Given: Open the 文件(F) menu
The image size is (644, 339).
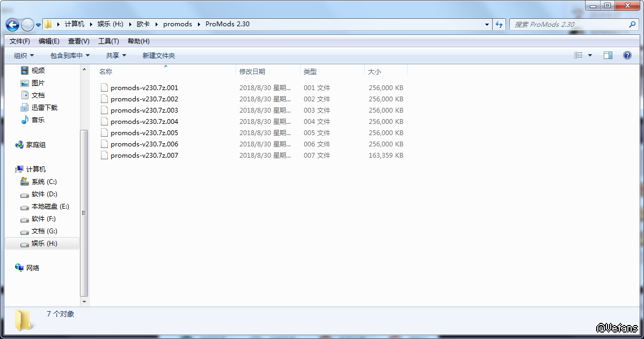Looking at the screenshot, I should click(20, 41).
